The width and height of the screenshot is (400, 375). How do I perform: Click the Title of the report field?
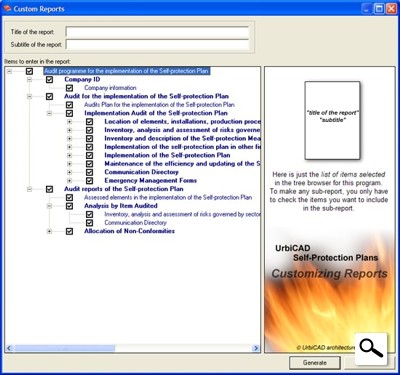click(x=157, y=32)
